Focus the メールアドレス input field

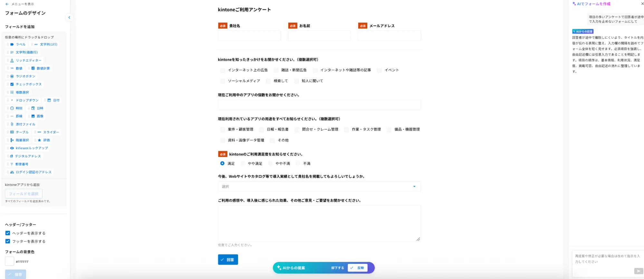389,36
